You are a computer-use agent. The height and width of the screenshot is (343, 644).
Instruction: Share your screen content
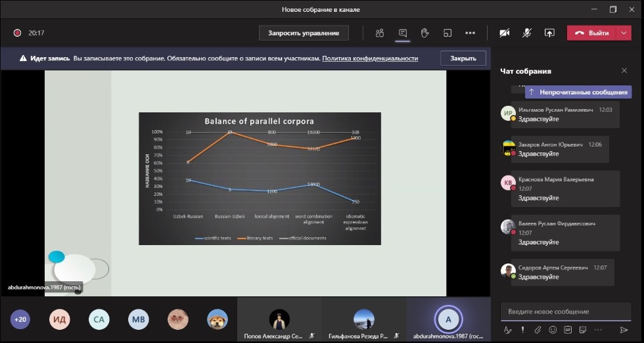(549, 33)
